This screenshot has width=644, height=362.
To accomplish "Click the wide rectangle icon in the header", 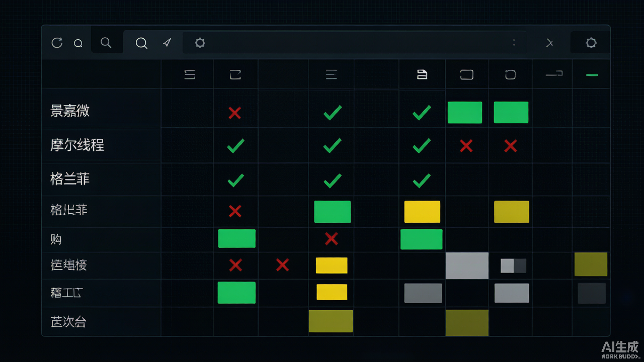I will [467, 75].
